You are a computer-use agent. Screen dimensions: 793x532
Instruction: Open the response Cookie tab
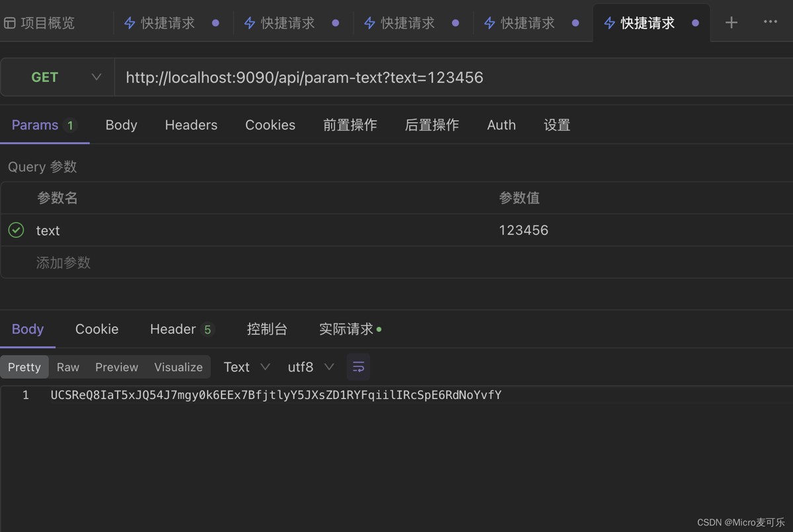[97, 329]
